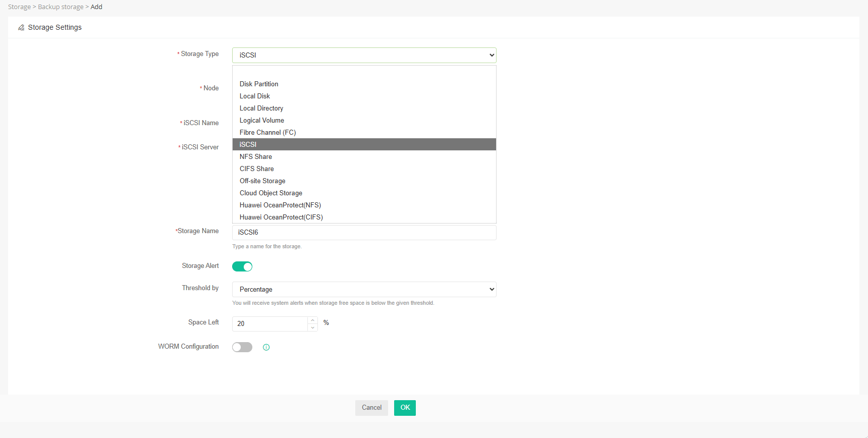Expand the Threshold by Percentage dropdown
This screenshot has height=438, width=868.
coord(364,289)
